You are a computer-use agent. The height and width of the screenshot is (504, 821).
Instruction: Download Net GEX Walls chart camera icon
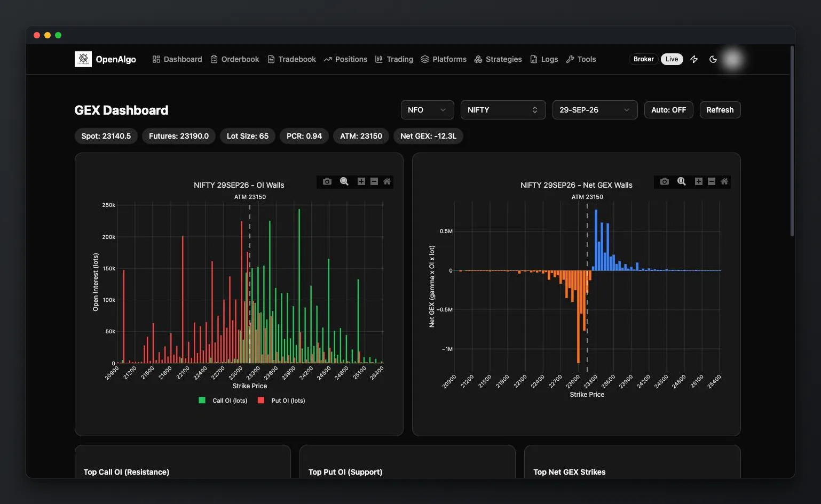tap(665, 181)
